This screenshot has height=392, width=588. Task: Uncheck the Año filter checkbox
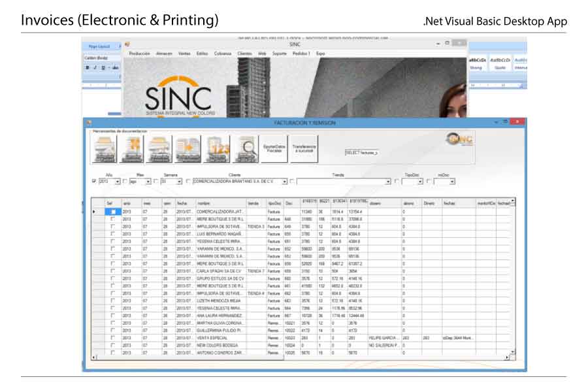coord(94,181)
